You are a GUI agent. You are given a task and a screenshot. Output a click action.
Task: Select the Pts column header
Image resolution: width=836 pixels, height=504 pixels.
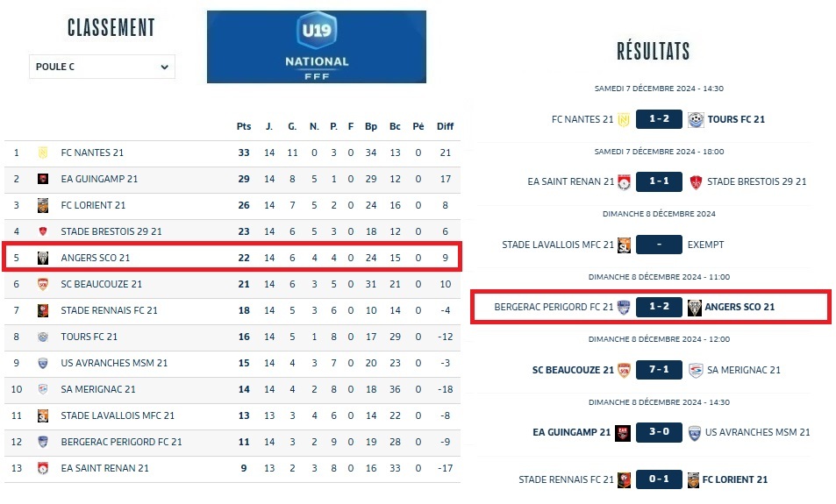[244, 126]
